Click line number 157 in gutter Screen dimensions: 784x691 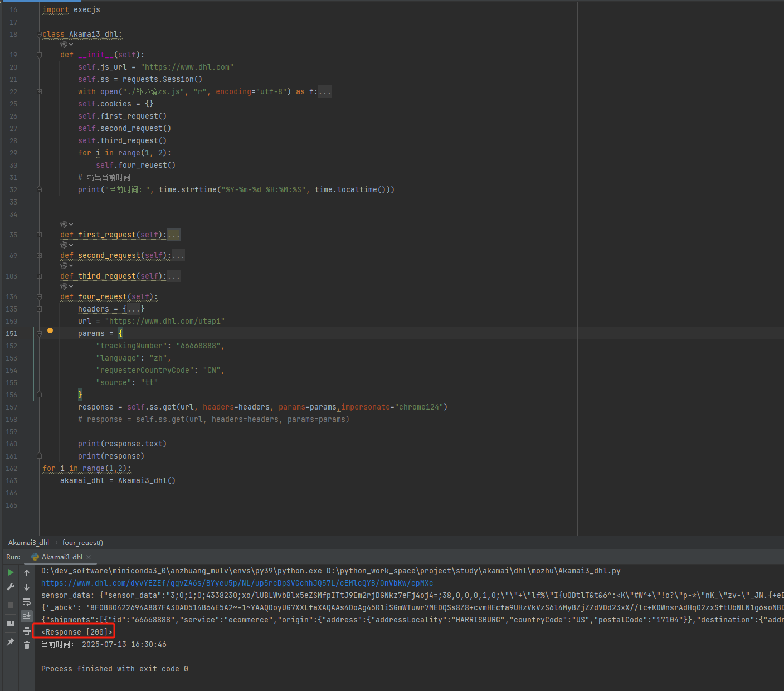(11, 407)
